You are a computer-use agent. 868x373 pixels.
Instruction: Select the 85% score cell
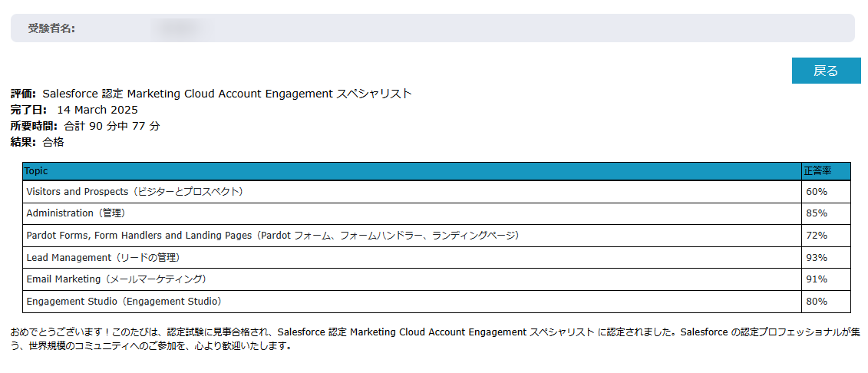(x=826, y=213)
